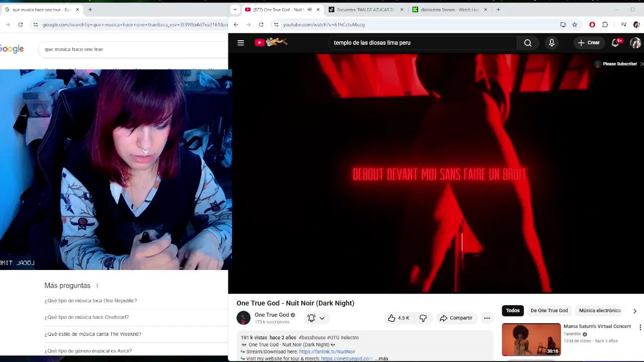The width and height of the screenshot is (644, 362).
Task: Select the De One True God chip
Action: click(x=549, y=311)
